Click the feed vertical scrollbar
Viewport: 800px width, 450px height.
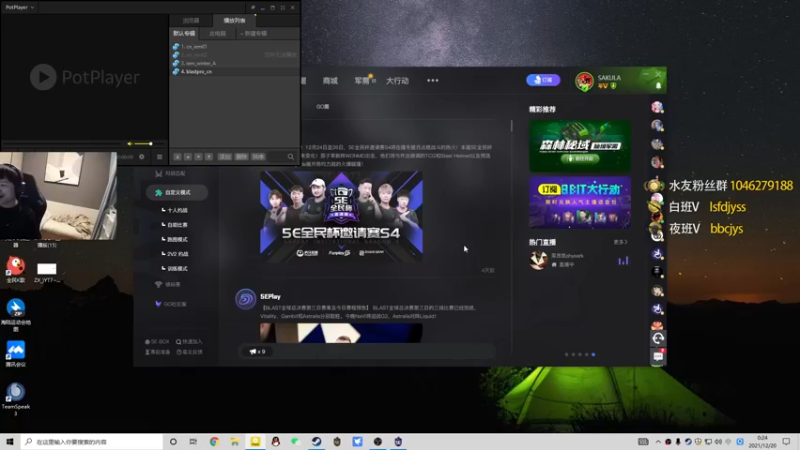(x=511, y=126)
